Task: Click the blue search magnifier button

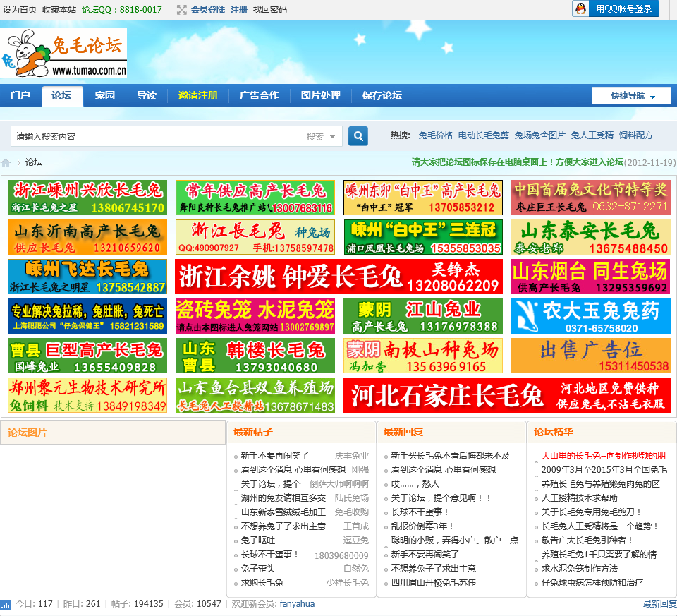Action: tap(358, 136)
